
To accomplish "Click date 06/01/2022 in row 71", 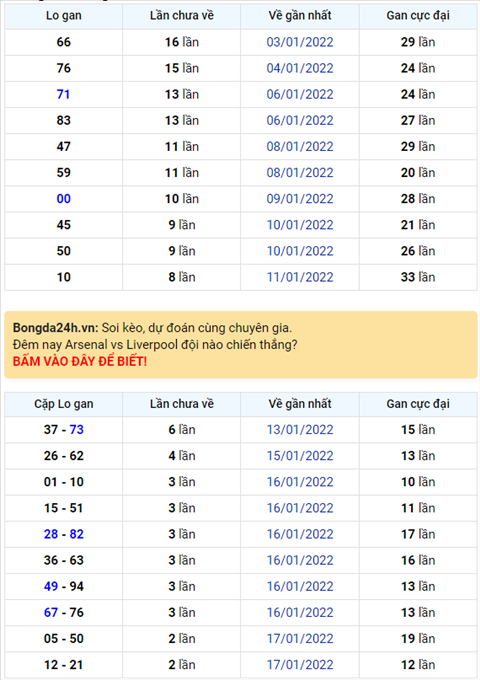I will tap(300, 94).
